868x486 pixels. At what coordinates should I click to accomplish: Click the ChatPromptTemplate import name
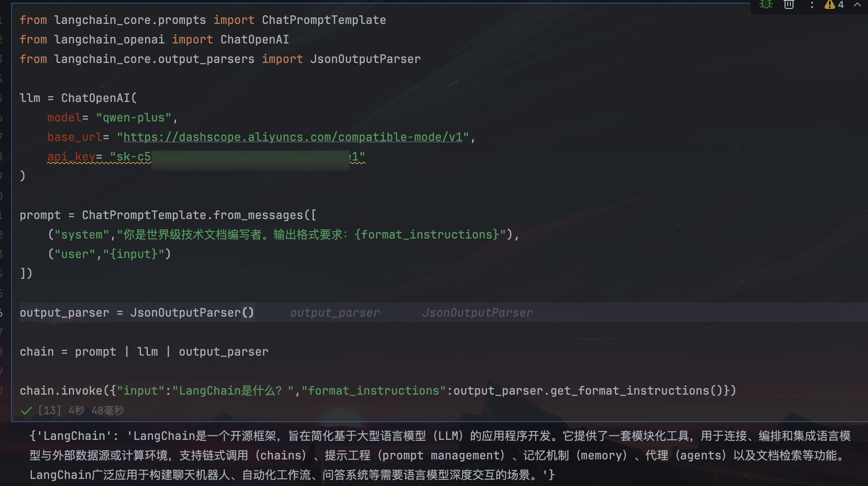324,20
